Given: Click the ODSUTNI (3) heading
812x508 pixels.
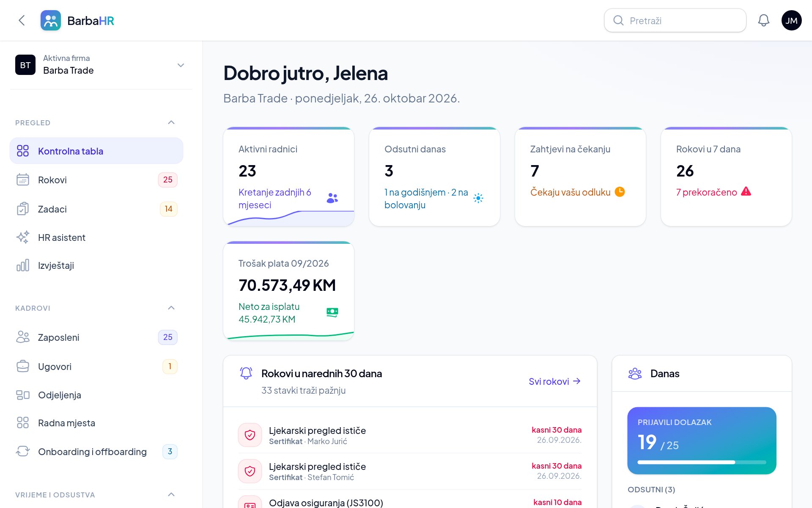Looking at the screenshot, I should (651, 489).
